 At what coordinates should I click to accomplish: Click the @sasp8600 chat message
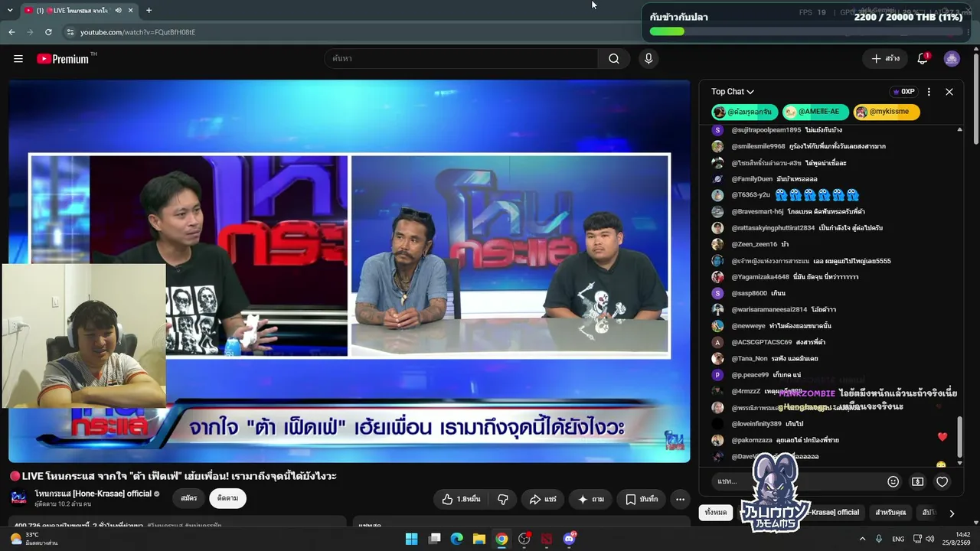pyautogui.click(x=778, y=293)
